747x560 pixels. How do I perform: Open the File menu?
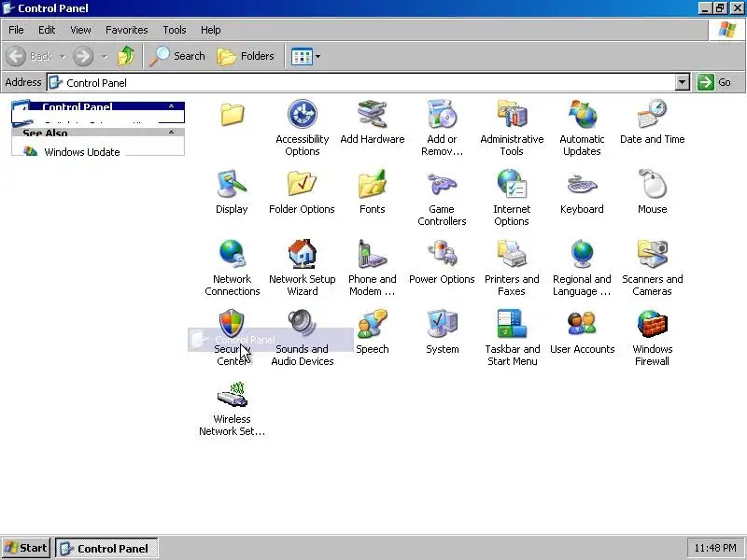(16, 30)
